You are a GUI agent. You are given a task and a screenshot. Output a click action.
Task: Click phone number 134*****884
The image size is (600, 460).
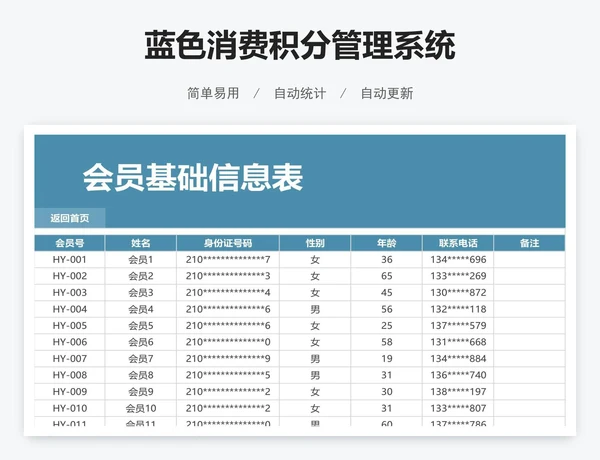[x=458, y=359]
